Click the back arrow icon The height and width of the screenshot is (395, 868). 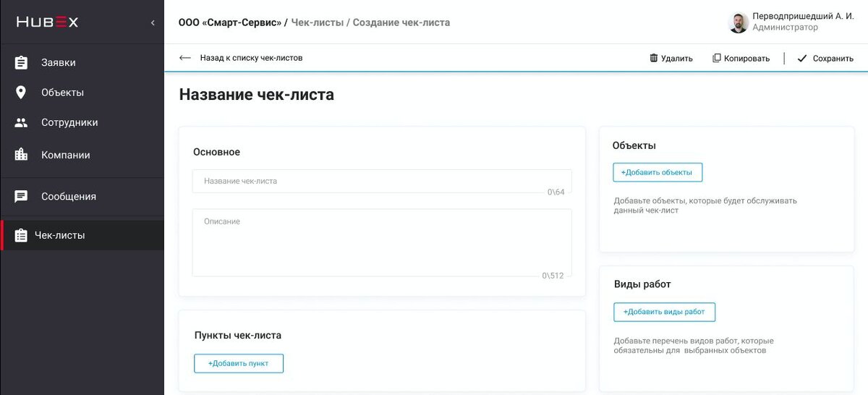click(x=185, y=58)
